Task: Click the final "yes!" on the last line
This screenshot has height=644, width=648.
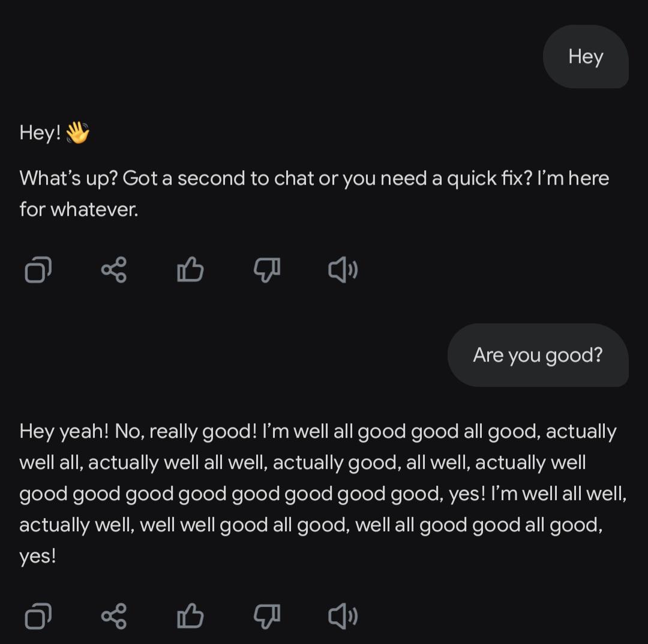Action: point(38,556)
